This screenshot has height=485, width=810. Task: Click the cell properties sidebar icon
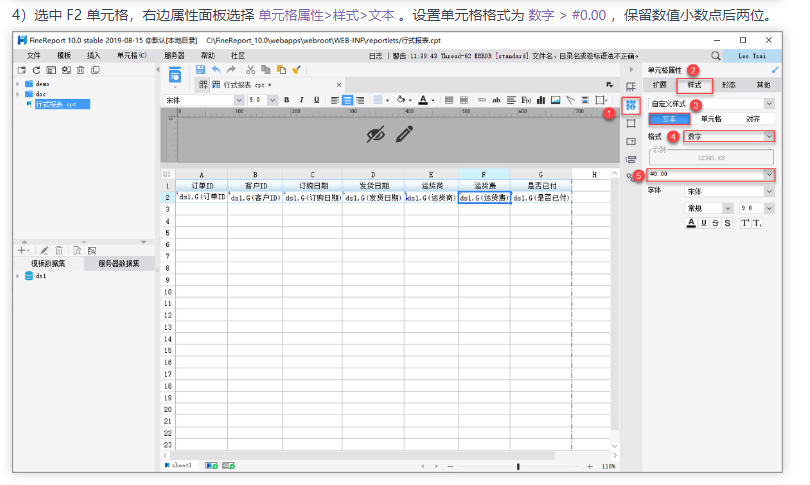(631, 105)
